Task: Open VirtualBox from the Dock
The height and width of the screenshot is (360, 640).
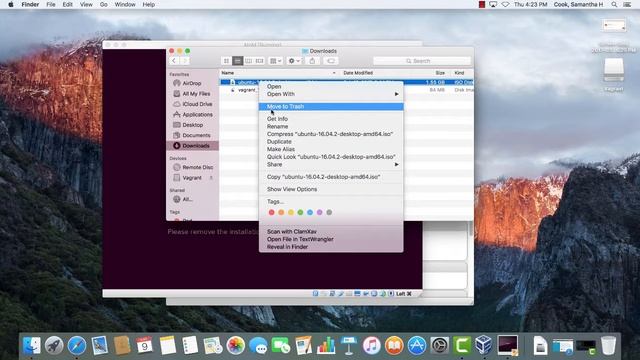Action: pos(484,346)
